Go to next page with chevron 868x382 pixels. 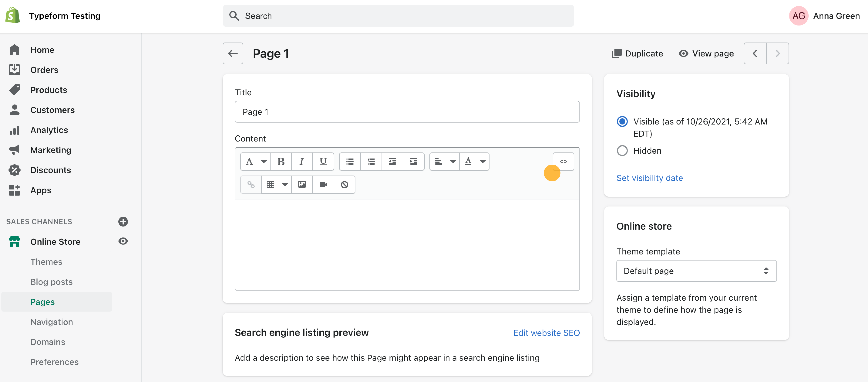(x=778, y=53)
